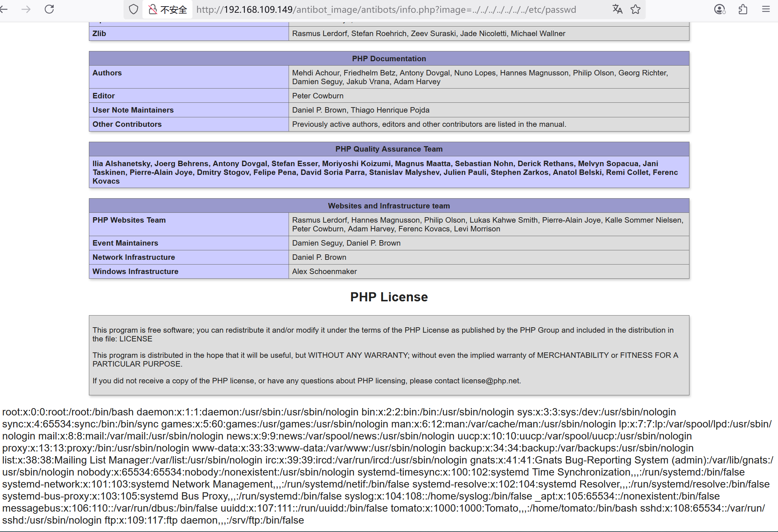Go back to the previous page
The image size is (778, 532).
(x=4, y=9)
